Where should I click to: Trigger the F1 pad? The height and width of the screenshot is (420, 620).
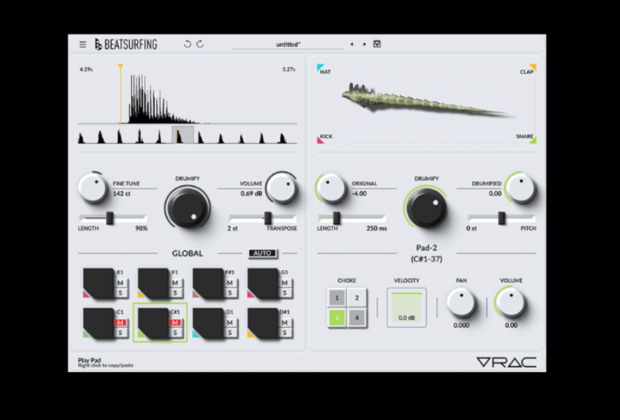coord(153,283)
